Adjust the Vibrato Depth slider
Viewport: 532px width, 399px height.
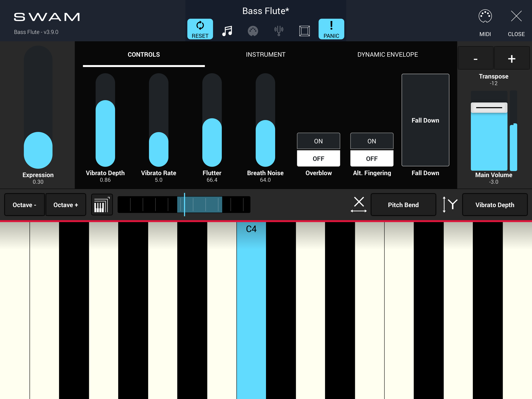(105, 120)
